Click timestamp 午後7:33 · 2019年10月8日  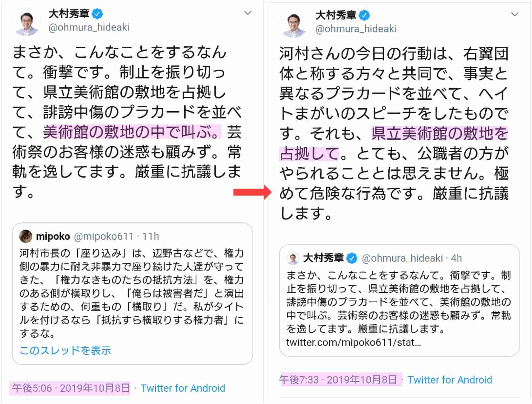pyautogui.click(x=338, y=380)
